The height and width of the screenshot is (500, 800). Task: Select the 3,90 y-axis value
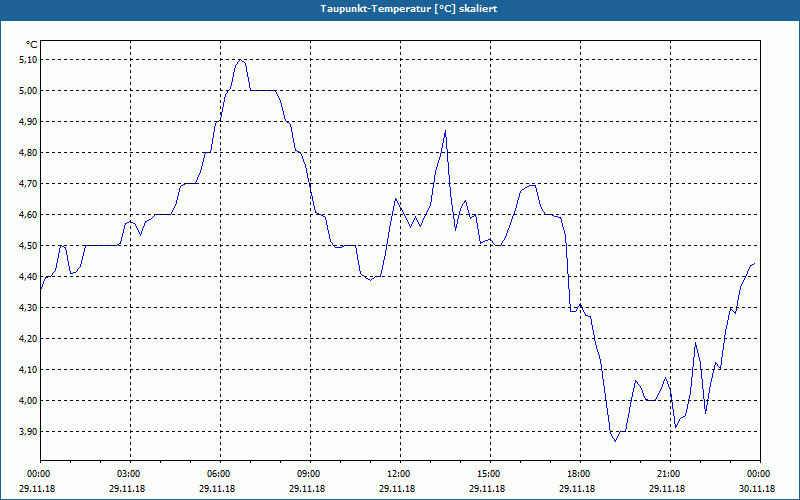[x=28, y=432]
